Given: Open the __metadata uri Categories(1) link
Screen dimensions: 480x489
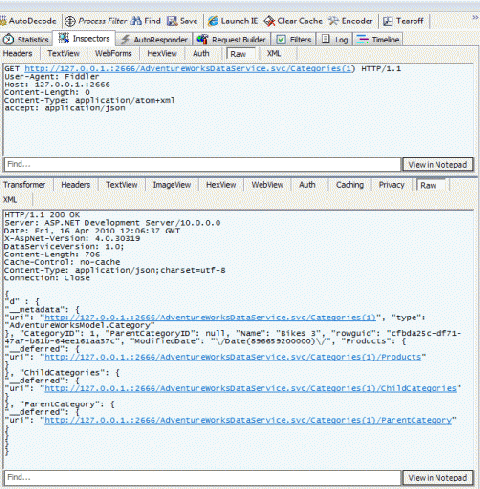Looking at the screenshot, I should [210, 317].
